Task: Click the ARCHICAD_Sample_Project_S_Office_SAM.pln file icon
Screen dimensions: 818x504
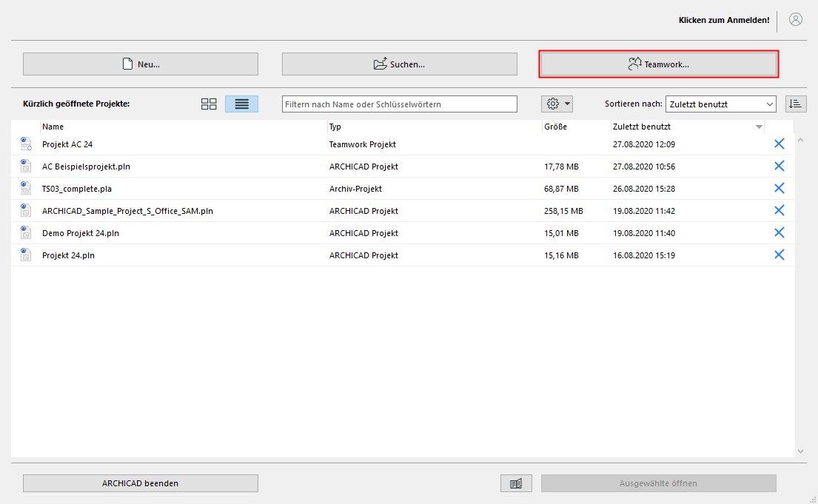Action: (x=26, y=210)
